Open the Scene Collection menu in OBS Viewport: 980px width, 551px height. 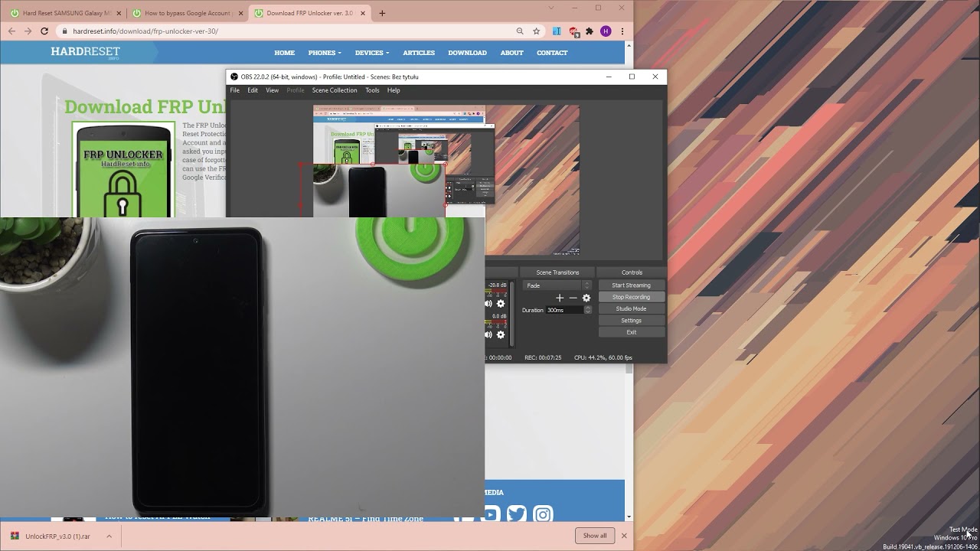(335, 90)
